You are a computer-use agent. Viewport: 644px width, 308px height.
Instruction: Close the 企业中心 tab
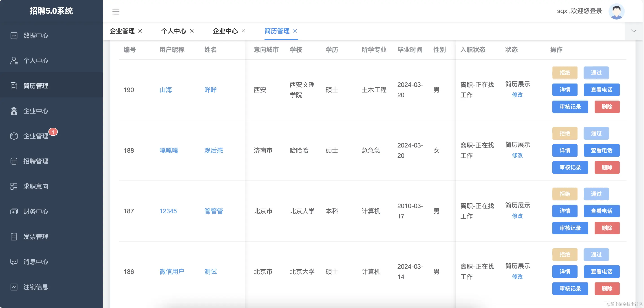(x=243, y=31)
